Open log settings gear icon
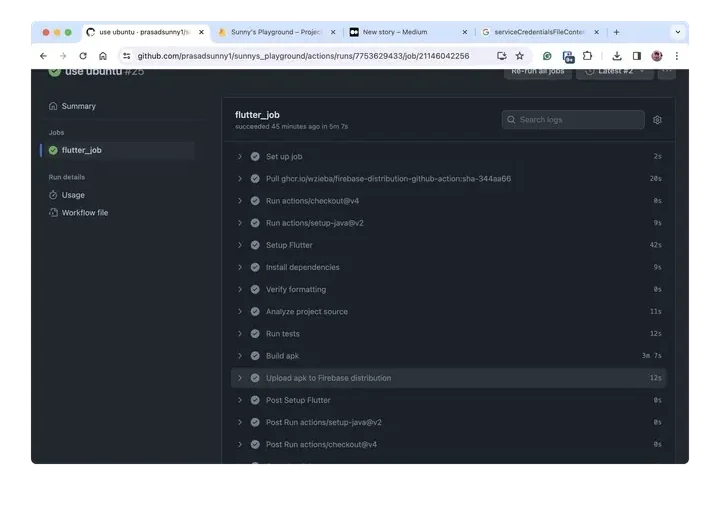This screenshot has height=505, width=720. click(x=657, y=120)
